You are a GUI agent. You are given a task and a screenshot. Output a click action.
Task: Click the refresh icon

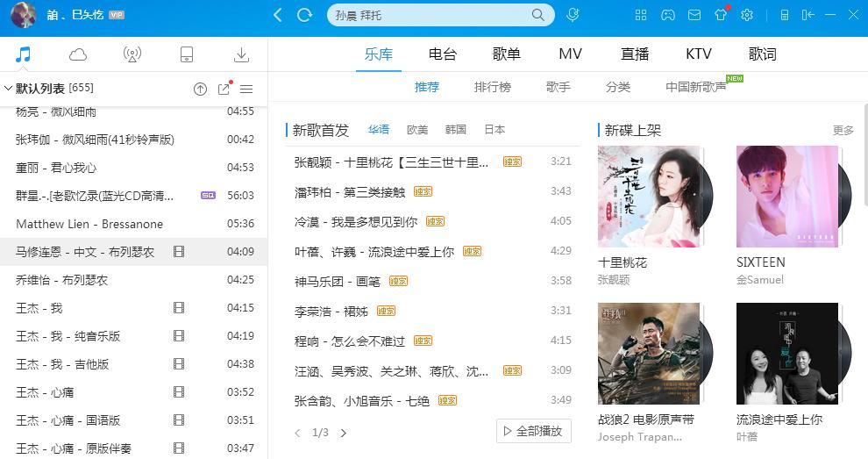coord(304,15)
